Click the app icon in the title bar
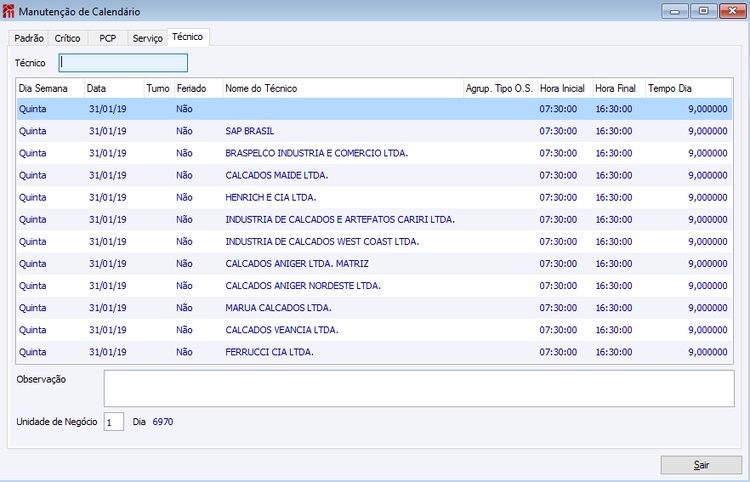Image resolution: width=750 pixels, height=482 pixels. (9, 11)
